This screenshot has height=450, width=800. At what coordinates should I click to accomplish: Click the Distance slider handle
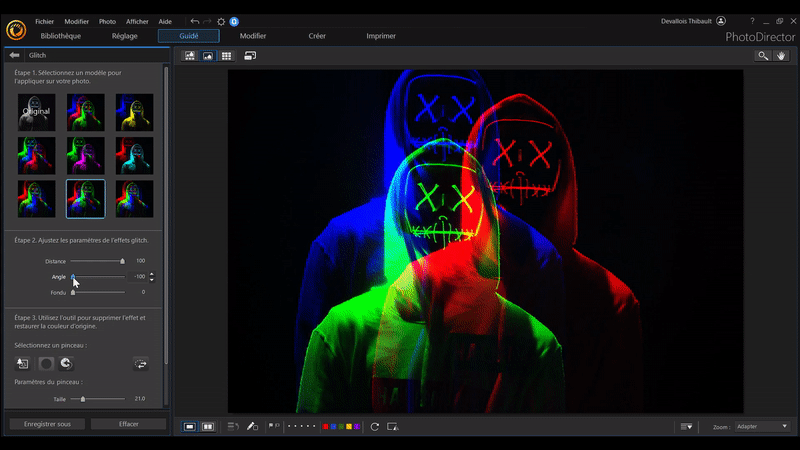click(122, 261)
